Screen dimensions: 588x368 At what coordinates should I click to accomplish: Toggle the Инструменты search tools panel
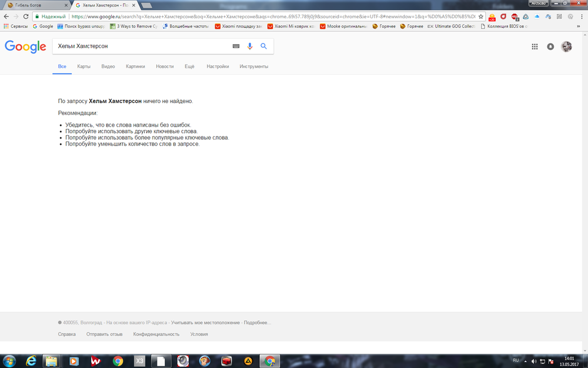(x=253, y=67)
